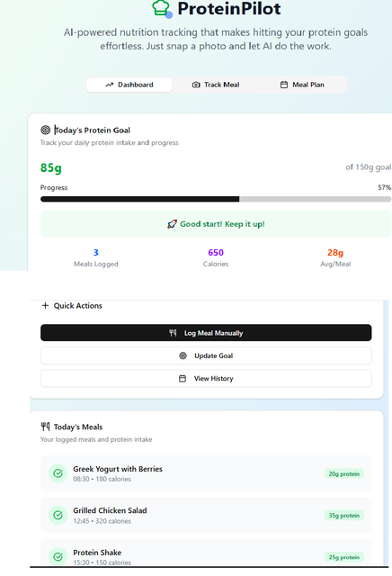This screenshot has height=576, width=392.
Task: Open the Track Meal tab
Action: tap(216, 85)
